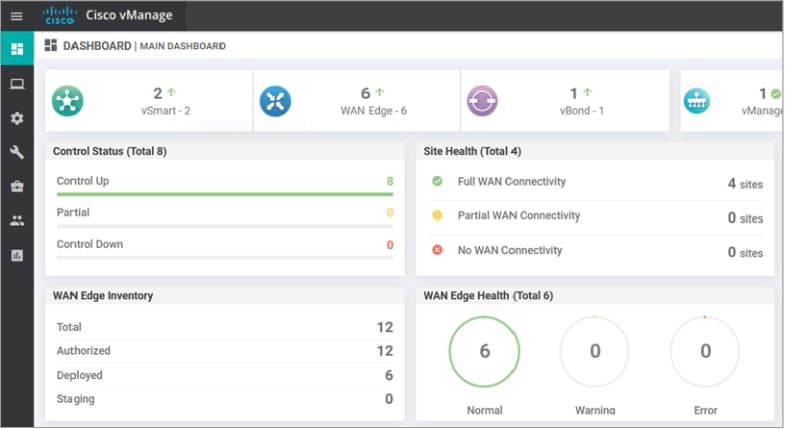Click the up arrow beside WAN Edge count

(379, 92)
